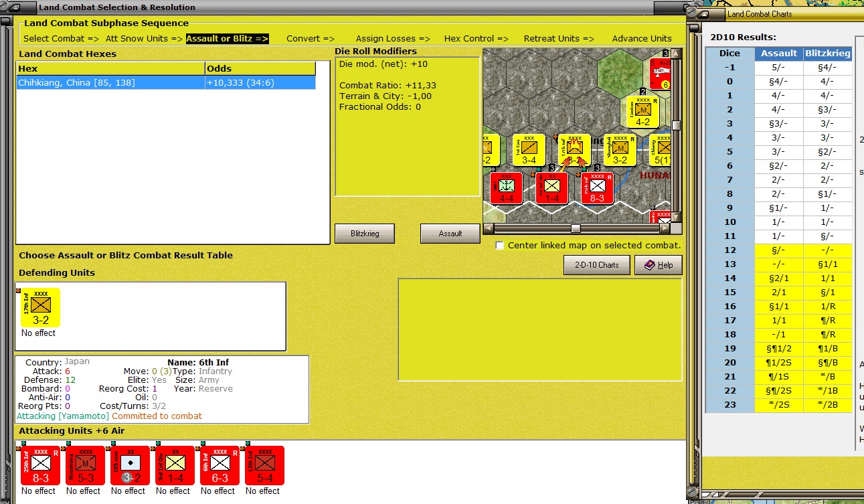Click the 'Advance Units' subphase step
The height and width of the screenshot is (504, 864).
pyautogui.click(x=642, y=38)
